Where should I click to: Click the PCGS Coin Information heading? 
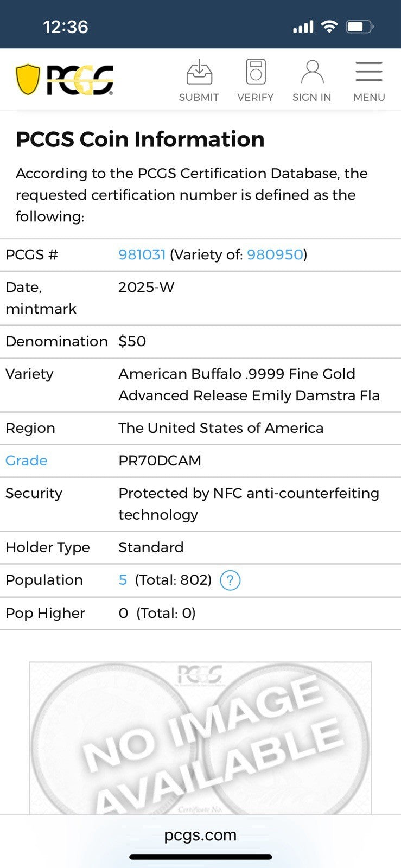click(140, 139)
